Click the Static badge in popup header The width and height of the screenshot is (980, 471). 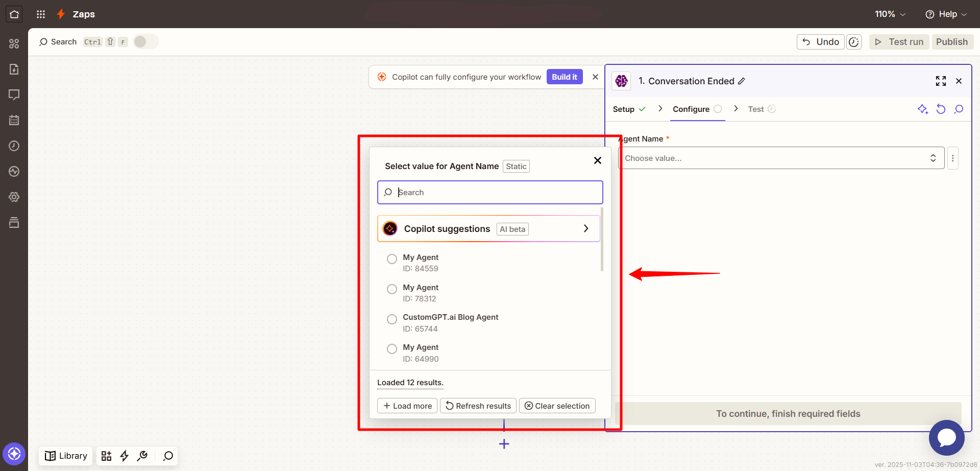(x=516, y=166)
